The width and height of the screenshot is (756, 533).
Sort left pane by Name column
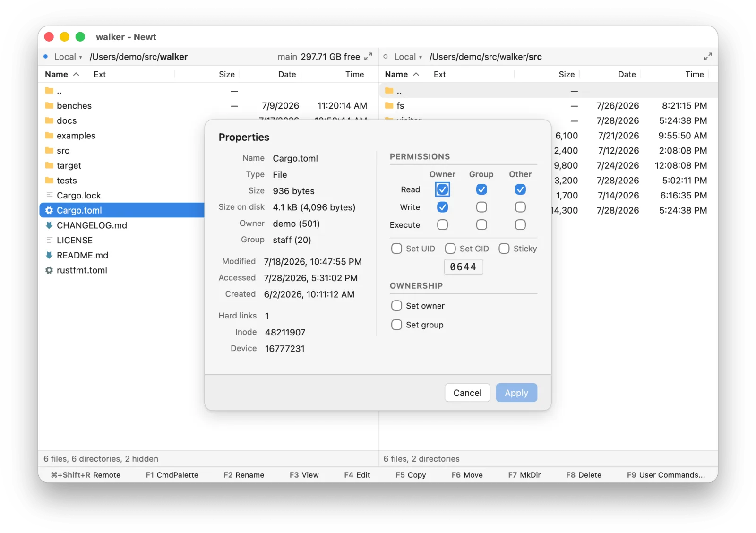(62, 74)
